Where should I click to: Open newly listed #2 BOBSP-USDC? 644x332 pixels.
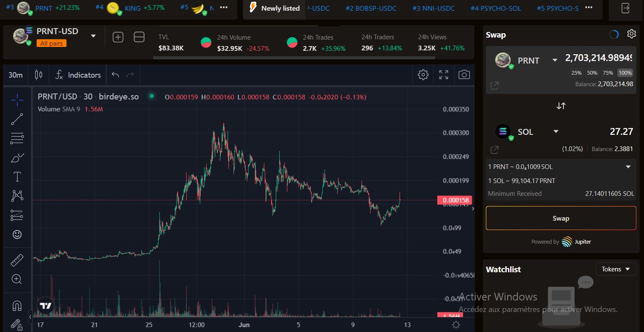(370, 8)
